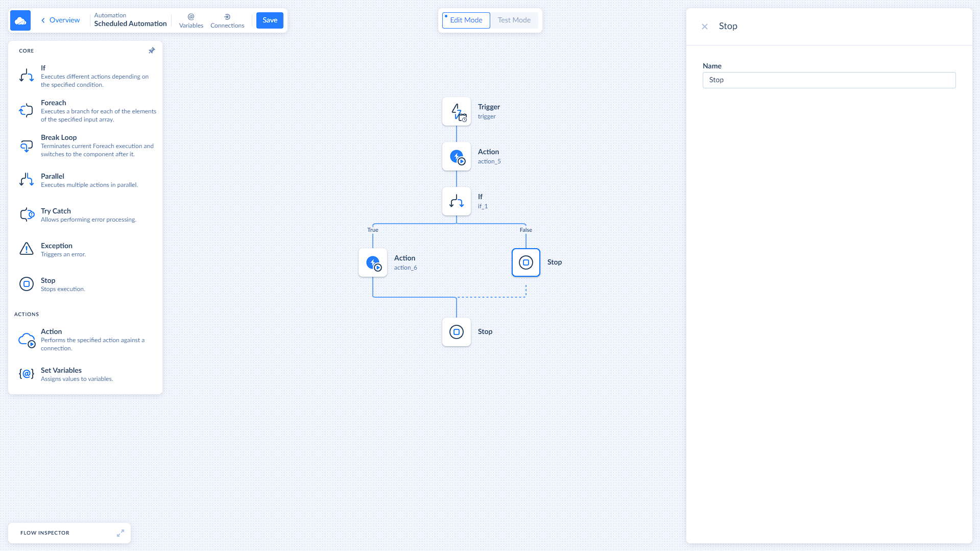980x551 pixels.
Task: Expand the Flow Inspector panel
Action: (x=121, y=533)
